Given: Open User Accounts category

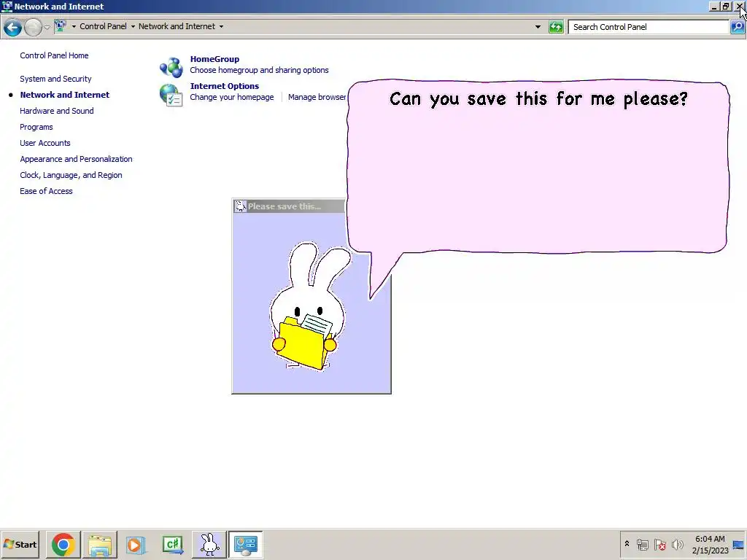Looking at the screenshot, I should [45, 143].
